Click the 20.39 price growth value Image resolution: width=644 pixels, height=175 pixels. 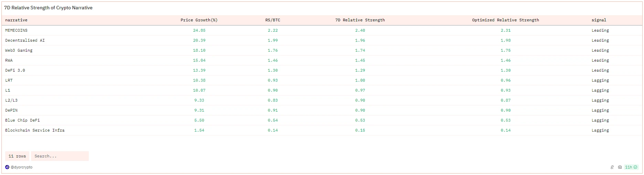coord(199,40)
